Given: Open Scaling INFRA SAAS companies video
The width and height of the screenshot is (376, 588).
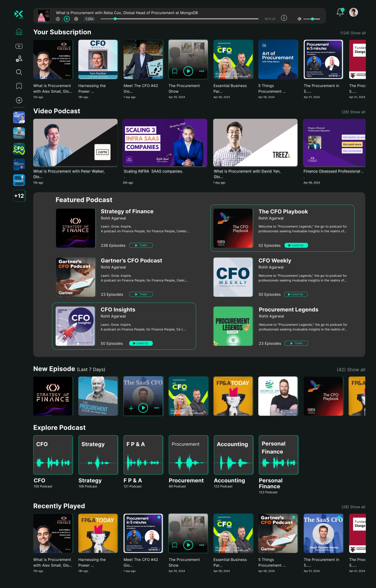Looking at the screenshot, I should (165, 143).
